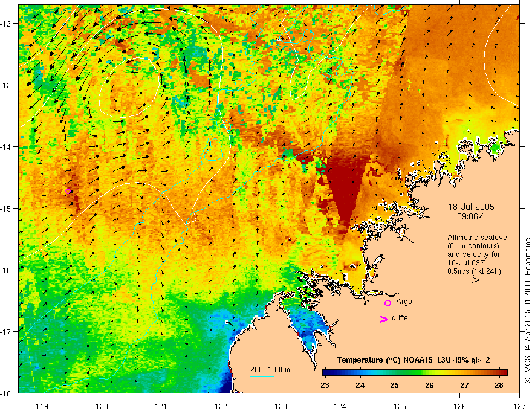Click the time label 09:06Z
The image size is (532, 411).
pos(470,216)
